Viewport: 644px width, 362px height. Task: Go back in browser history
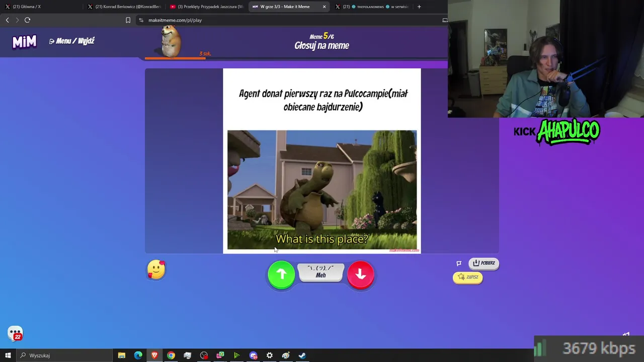coord(7,20)
